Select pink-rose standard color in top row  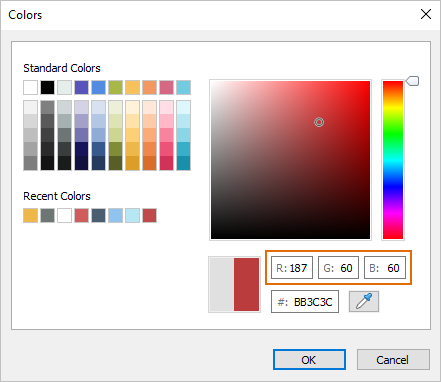pyautogui.click(x=166, y=87)
